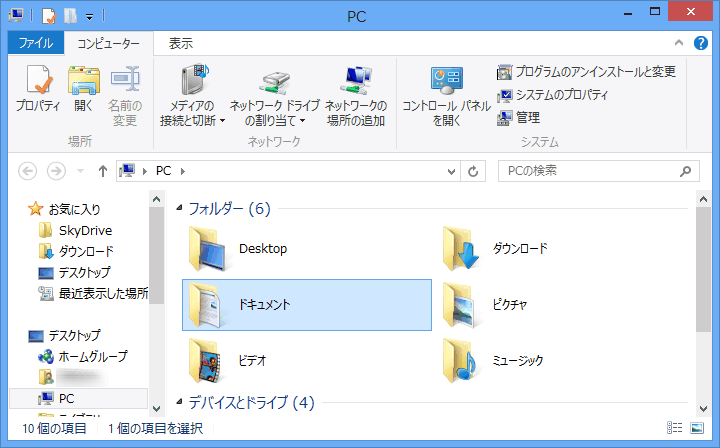Click the 10 個の項目 status text
This screenshot has height=448, width=720.
(54, 428)
